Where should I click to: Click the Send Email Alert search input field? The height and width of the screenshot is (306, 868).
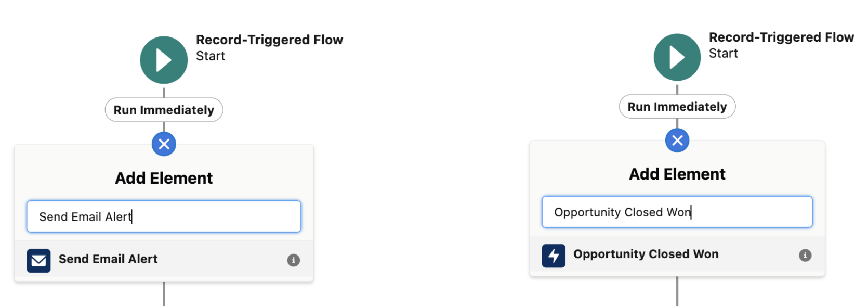pos(164,216)
